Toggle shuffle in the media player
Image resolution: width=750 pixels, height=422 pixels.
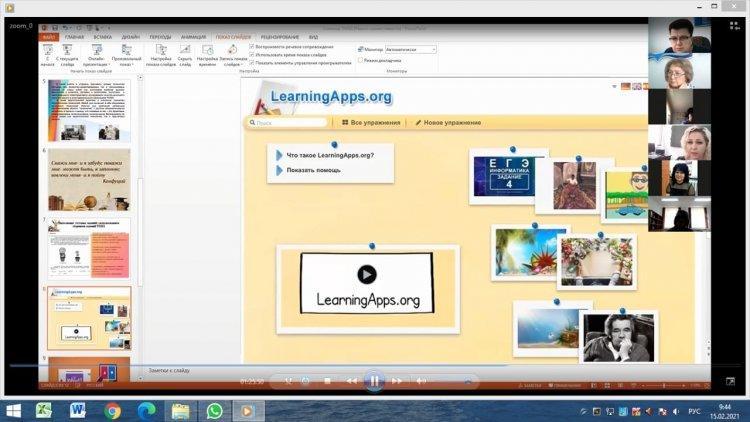[x=288, y=381]
